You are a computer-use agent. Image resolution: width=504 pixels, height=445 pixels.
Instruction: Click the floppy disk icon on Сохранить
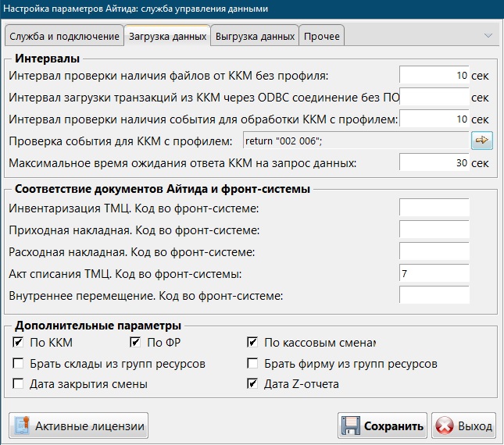350,425
